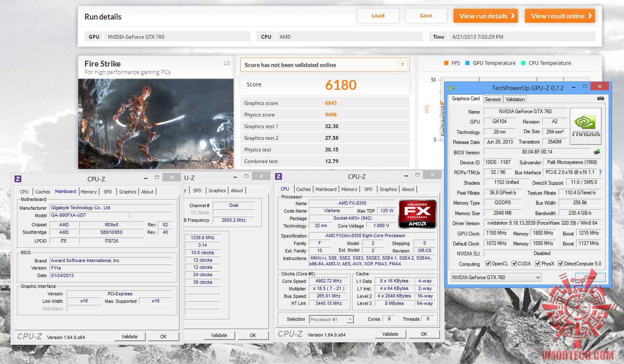Switch to the Validation tab in GPU-Z
The width and height of the screenshot is (624, 364).
515,99
